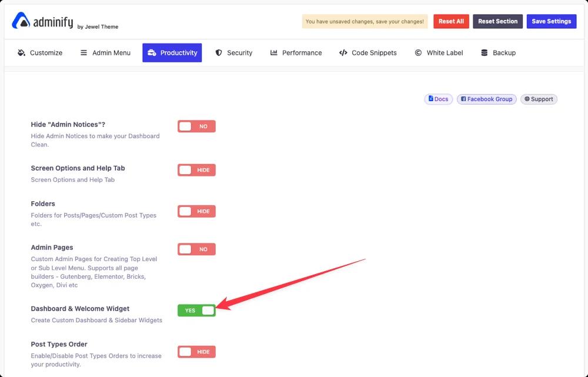Click the unsaved changes notice
This screenshot has width=588, height=377.
pyautogui.click(x=365, y=21)
